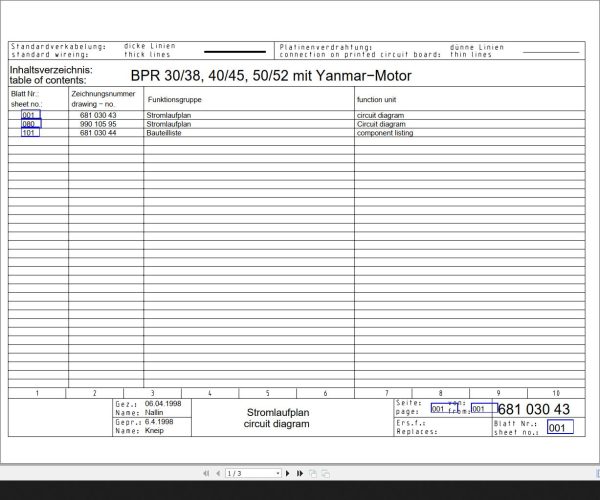Select drawing number 990 105 95
This screenshot has height=500, width=600.
pos(98,124)
